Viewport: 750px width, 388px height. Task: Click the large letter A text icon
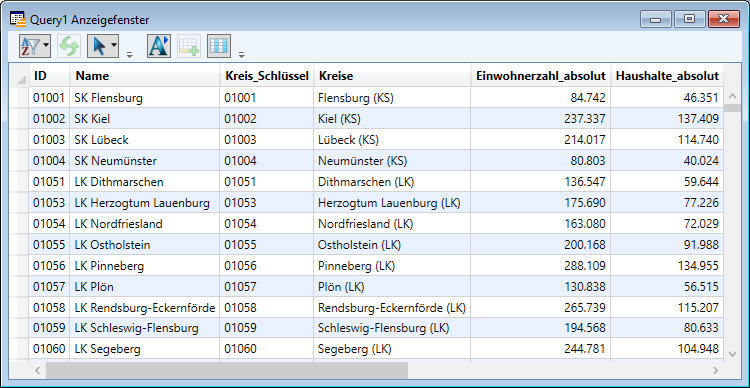(159, 46)
